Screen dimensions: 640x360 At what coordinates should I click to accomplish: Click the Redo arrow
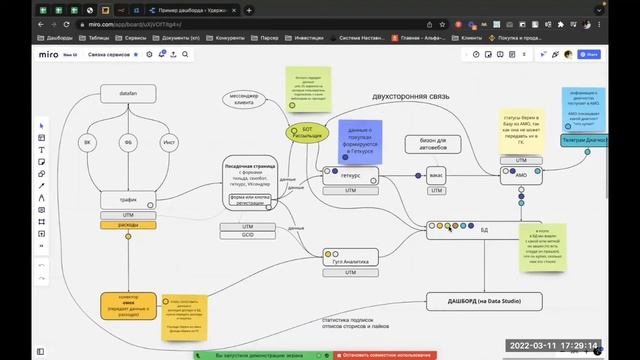[x=41, y=278]
